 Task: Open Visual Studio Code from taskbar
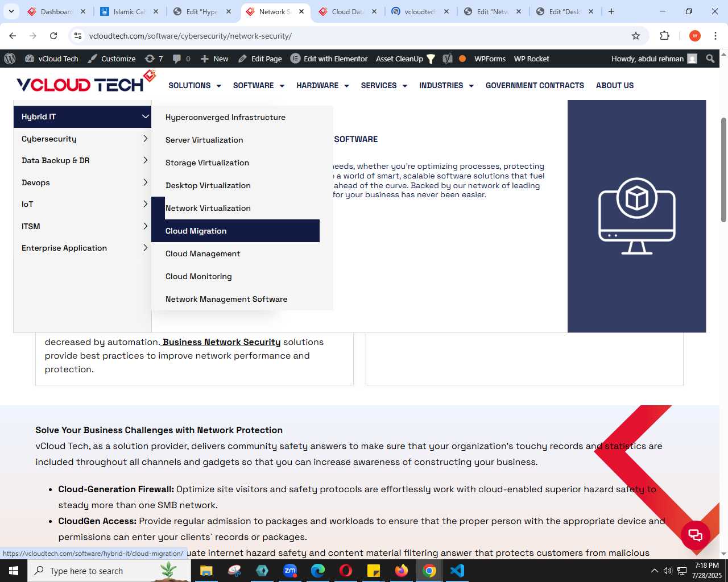click(457, 571)
